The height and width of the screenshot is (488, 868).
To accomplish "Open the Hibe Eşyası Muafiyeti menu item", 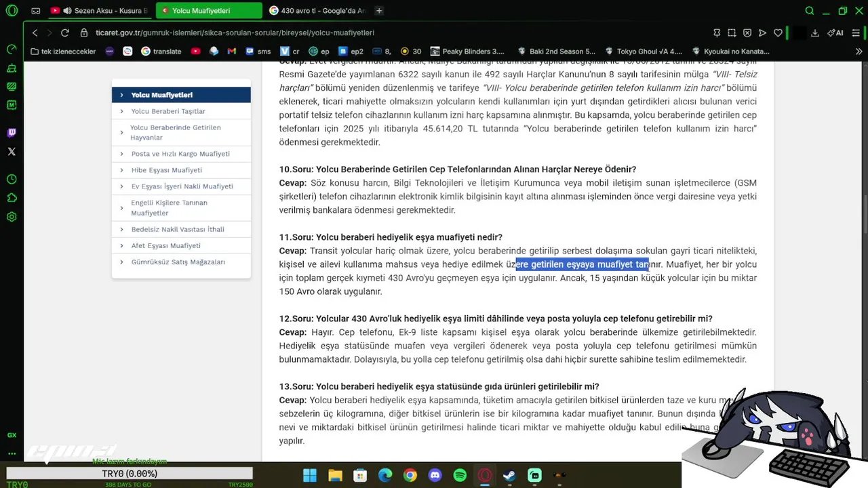I will coord(181,170).
